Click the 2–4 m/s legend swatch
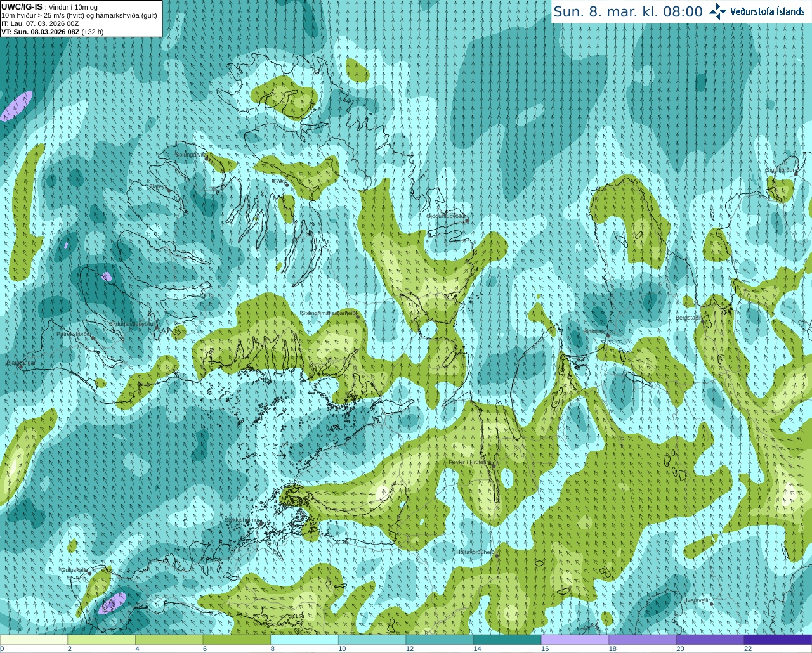812x653 pixels. point(101,640)
